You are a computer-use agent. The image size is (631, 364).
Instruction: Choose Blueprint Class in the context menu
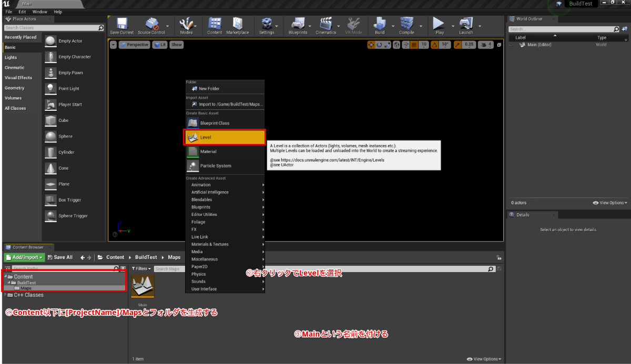coord(225,123)
